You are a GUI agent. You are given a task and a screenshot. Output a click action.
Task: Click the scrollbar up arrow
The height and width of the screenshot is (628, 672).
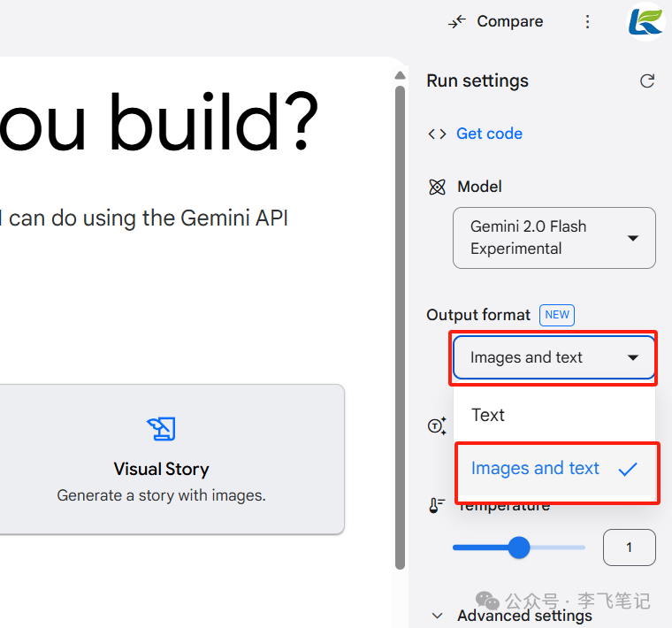coord(400,75)
